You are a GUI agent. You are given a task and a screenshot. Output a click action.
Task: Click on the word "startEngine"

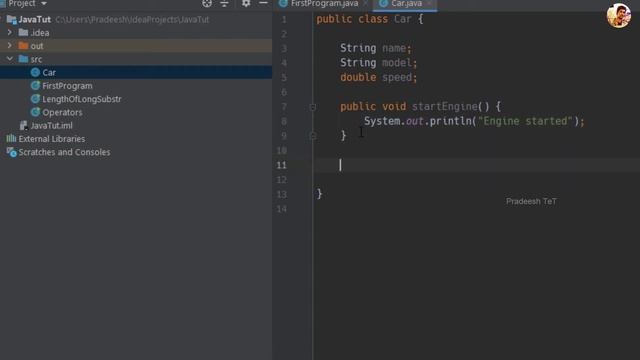[444, 107]
